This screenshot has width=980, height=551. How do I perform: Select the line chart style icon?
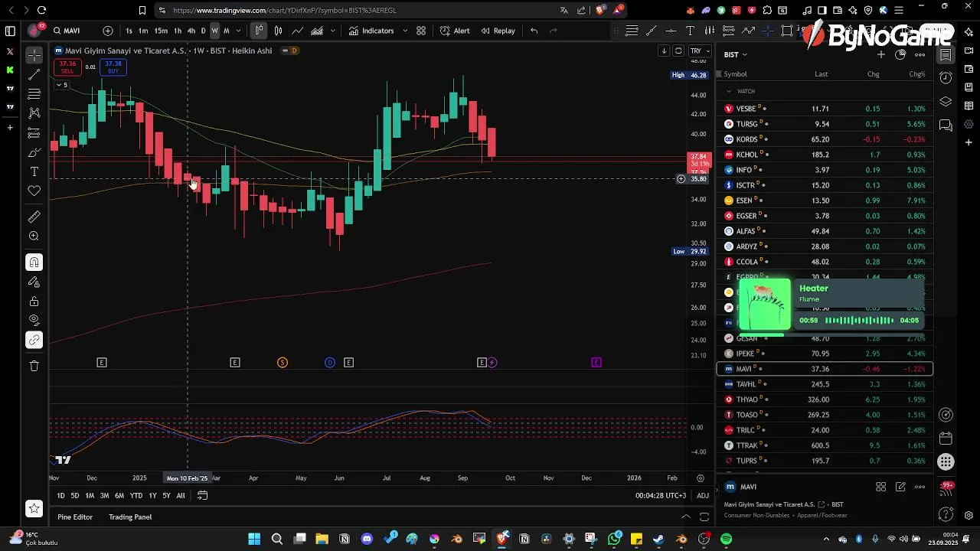point(297,31)
